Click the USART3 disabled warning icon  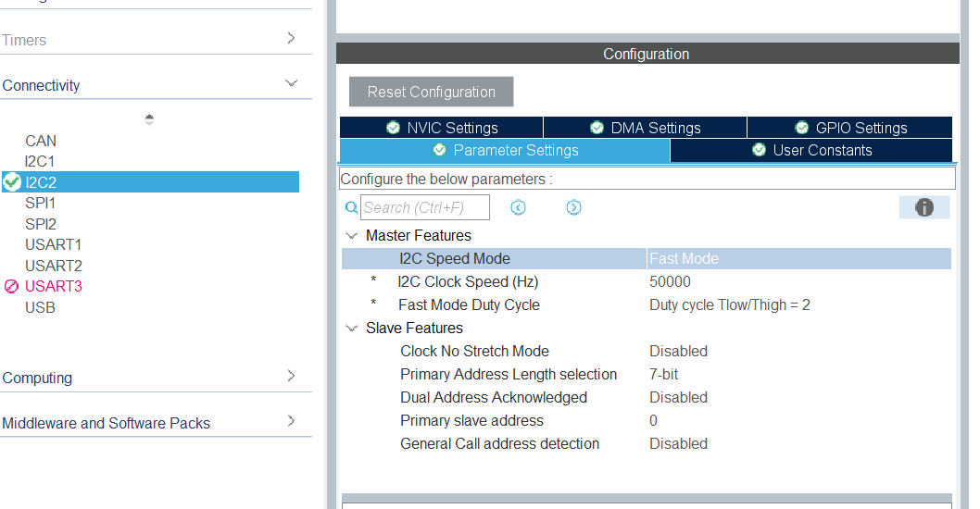click(x=11, y=287)
